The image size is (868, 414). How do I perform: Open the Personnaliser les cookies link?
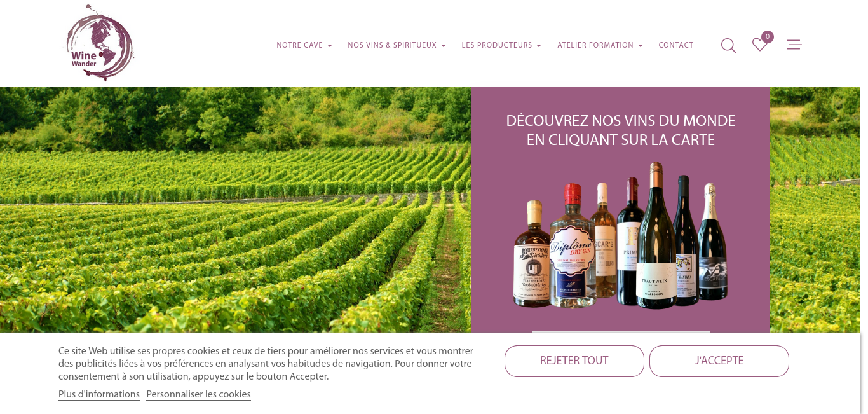[x=198, y=394]
